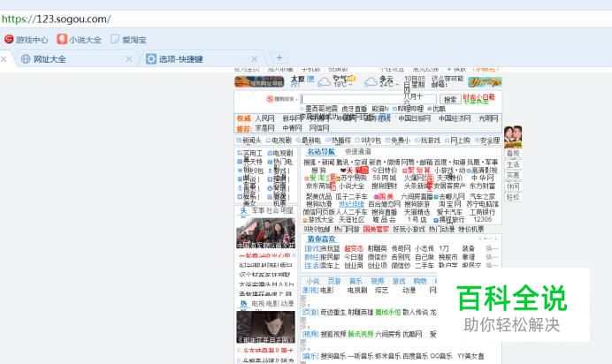612x364 pixels.
Task: Open the 淘宝网 link
Action: point(449,204)
